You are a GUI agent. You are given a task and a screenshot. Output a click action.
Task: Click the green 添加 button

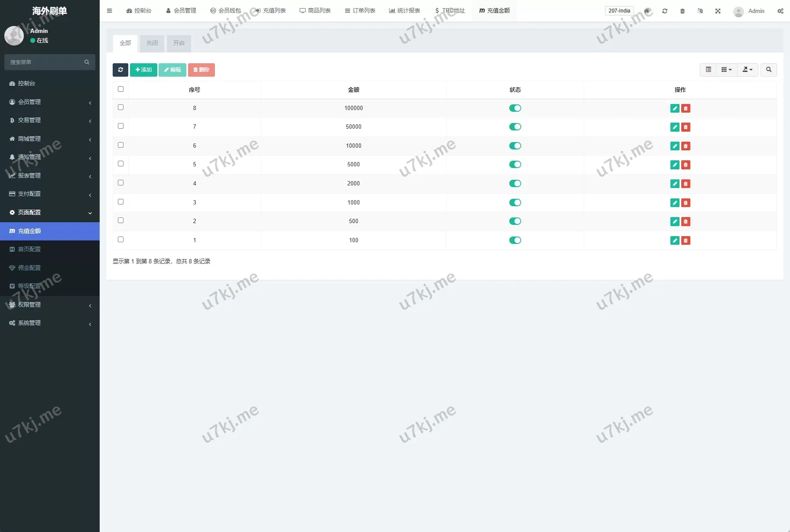143,70
